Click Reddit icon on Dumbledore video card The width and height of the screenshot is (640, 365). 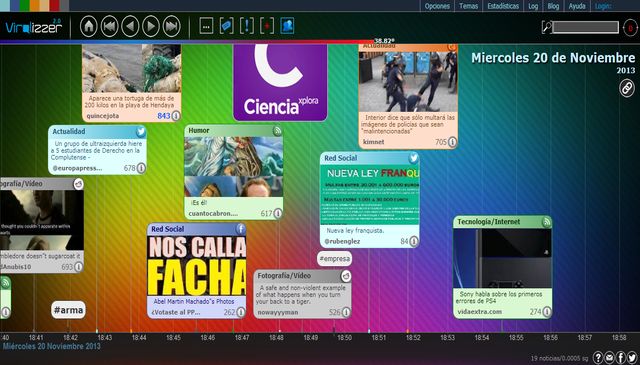[x=78, y=184]
